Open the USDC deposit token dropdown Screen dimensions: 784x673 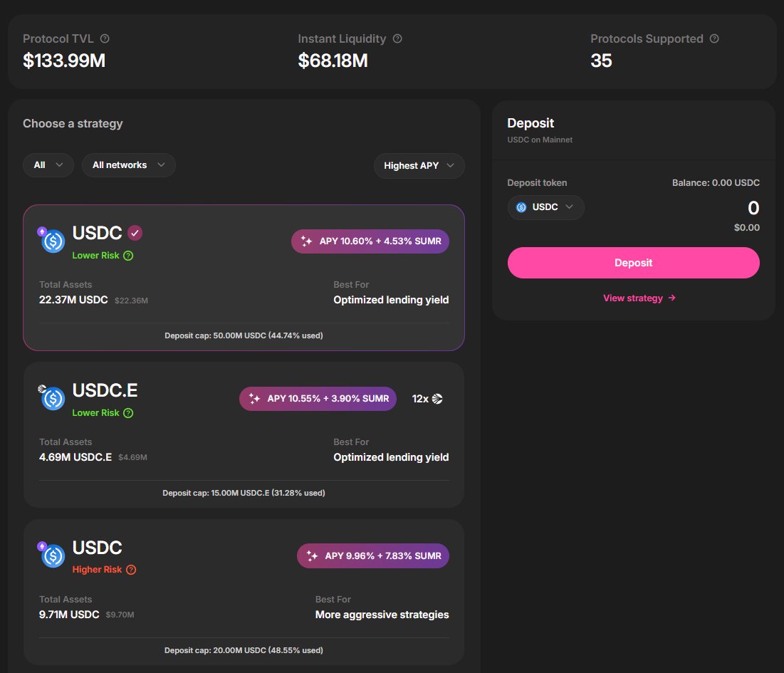click(546, 207)
